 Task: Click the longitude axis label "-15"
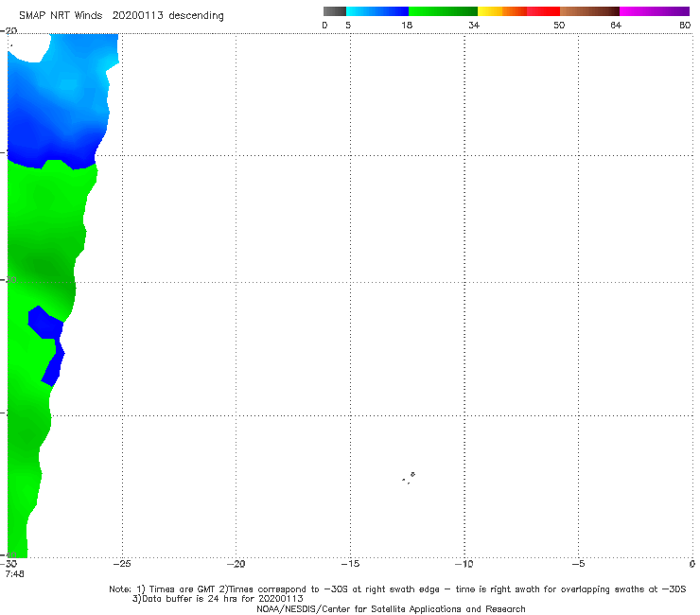tap(350, 564)
